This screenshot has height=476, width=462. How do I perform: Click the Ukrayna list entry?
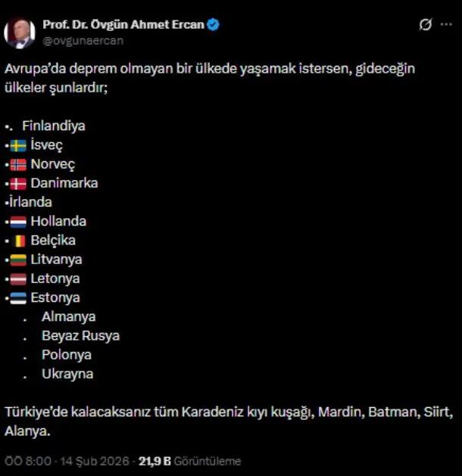coord(67,373)
